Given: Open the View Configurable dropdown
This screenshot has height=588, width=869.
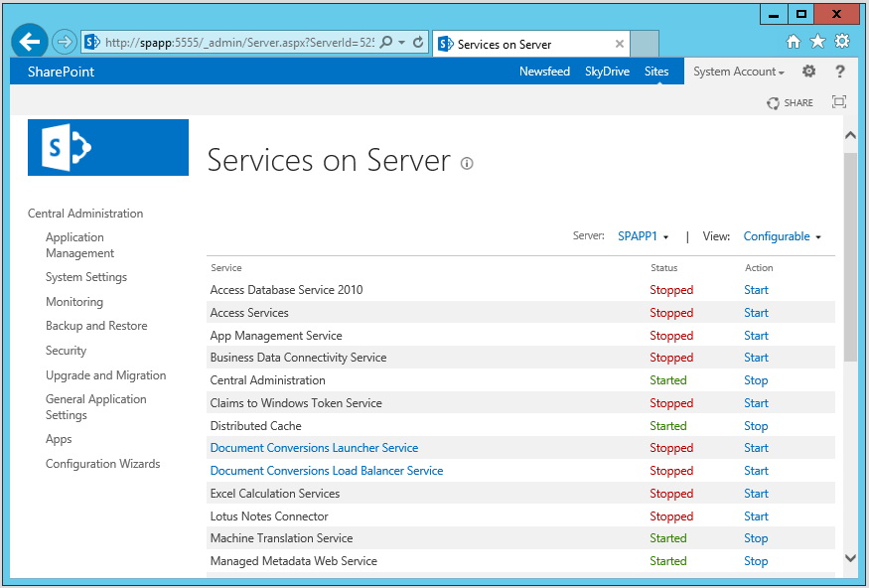Looking at the screenshot, I should click(x=782, y=236).
